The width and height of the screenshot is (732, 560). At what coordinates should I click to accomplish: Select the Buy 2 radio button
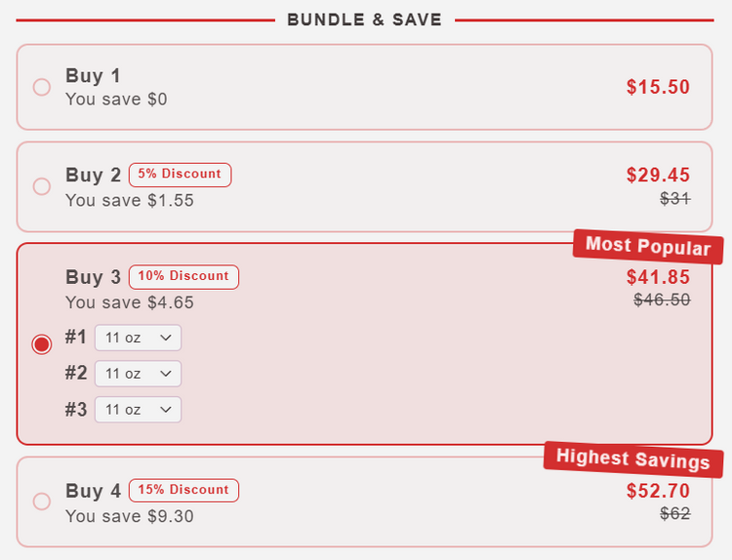(x=42, y=186)
